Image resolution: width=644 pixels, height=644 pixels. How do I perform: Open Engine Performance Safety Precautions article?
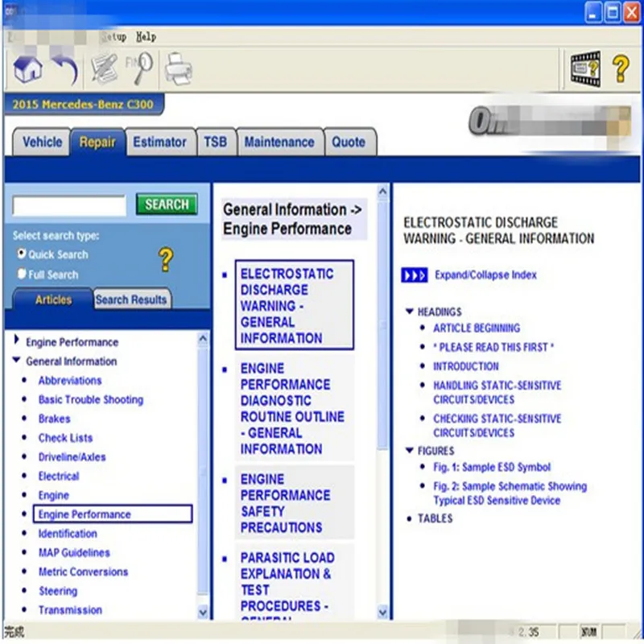294,502
